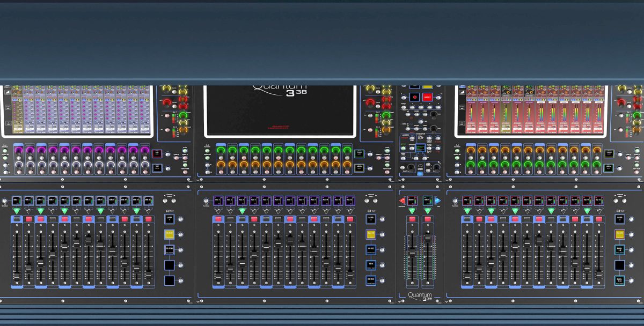
Task: Tap second channel's unlit triangle in left fader bank
Action: 28,211
